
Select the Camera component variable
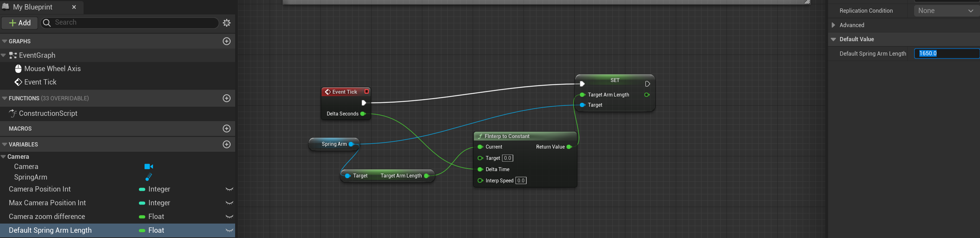tap(26, 167)
